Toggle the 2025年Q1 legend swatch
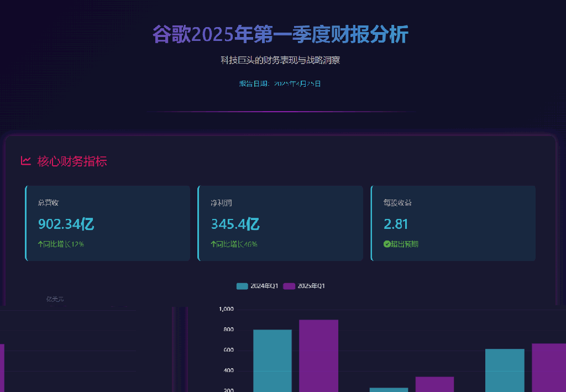Screen dimensions: 566x392 289,286
